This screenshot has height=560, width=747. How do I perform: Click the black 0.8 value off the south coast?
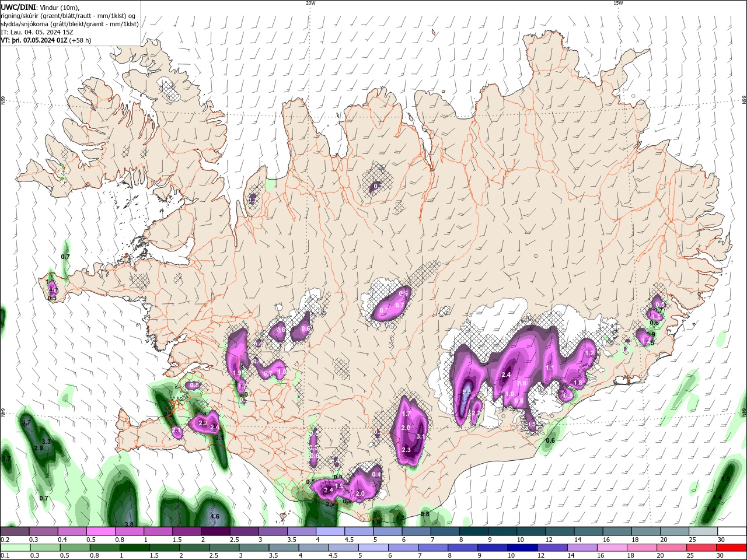pos(425,514)
